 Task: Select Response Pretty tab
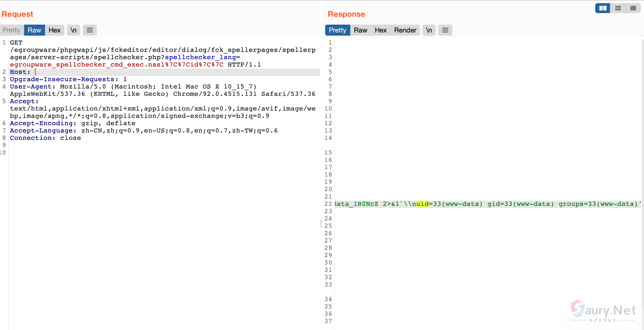(337, 30)
